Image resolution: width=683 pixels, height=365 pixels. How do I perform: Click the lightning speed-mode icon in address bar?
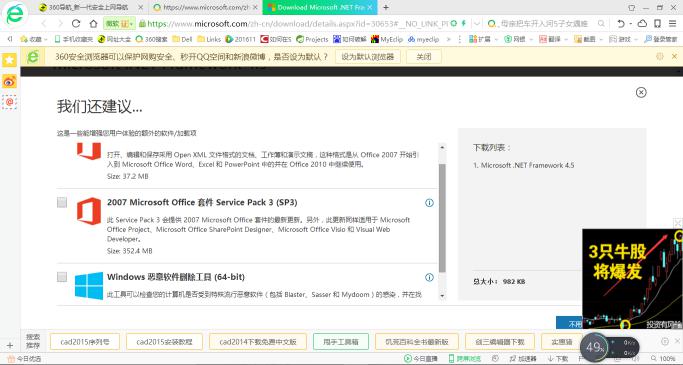[463, 23]
